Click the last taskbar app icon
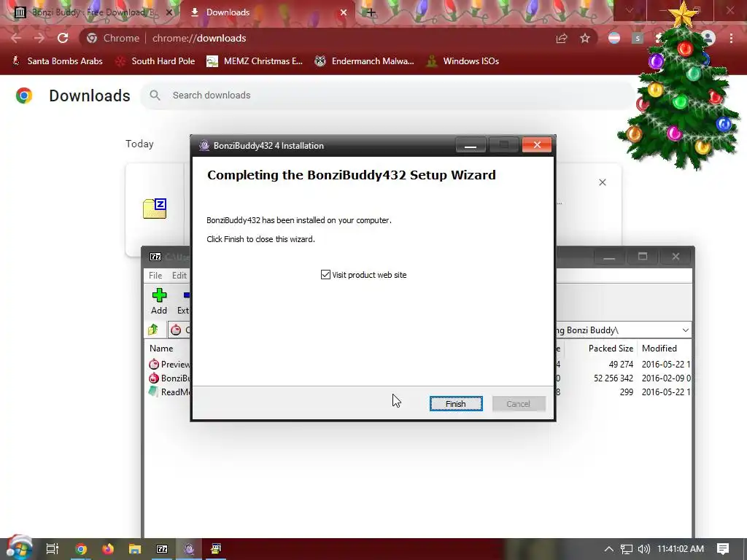The height and width of the screenshot is (560, 747). point(216,549)
